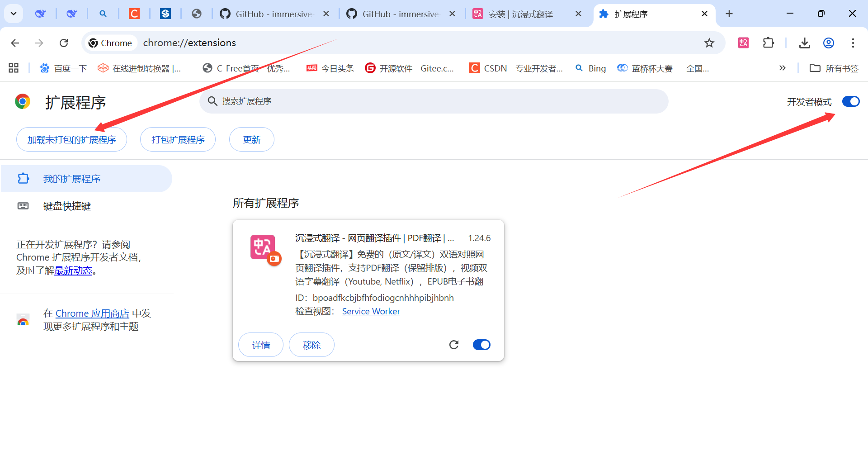Screen dimensions: 868x456
Task: Click extension ID bpoadfkcbjbfhfodiogcnhhhpibjhbnh text
Action: click(x=383, y=298)
